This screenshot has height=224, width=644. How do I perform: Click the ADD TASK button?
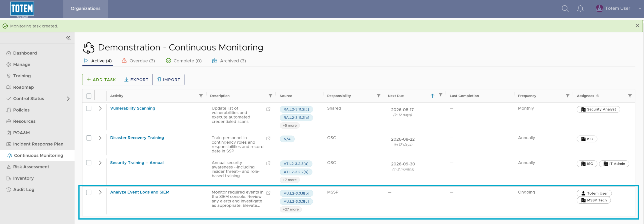[101, 80]
